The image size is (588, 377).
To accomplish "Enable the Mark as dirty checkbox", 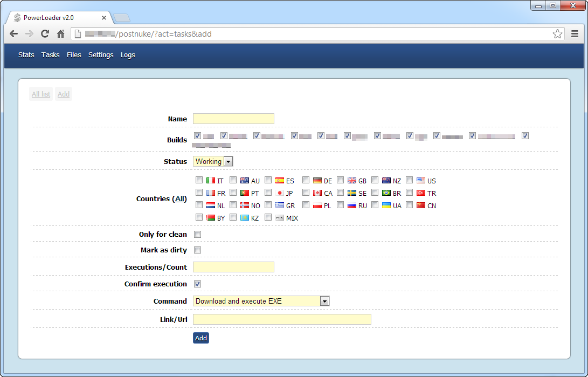I will pos(198,250).
